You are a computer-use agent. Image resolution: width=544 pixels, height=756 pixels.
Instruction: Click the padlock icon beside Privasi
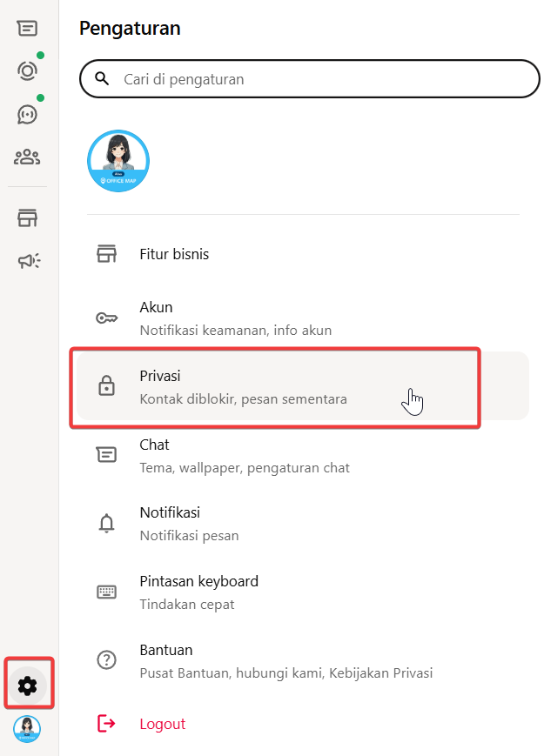(x=106, y=386)
